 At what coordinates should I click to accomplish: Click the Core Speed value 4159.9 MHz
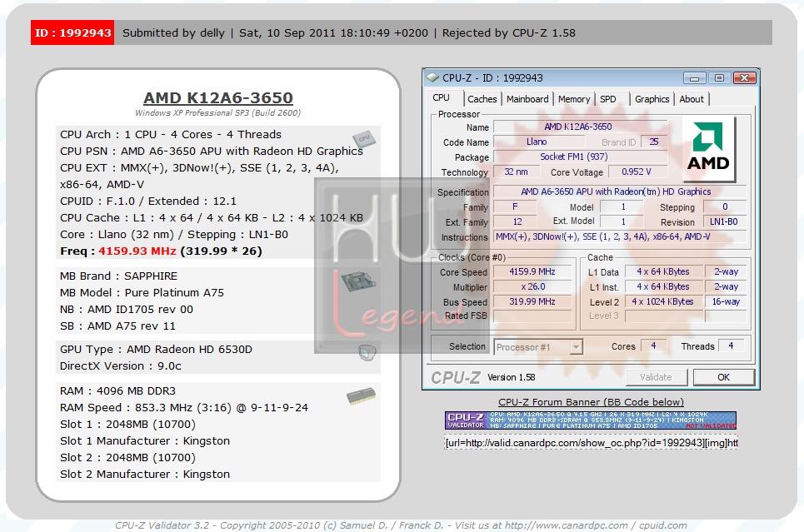[x=532, y=271]
